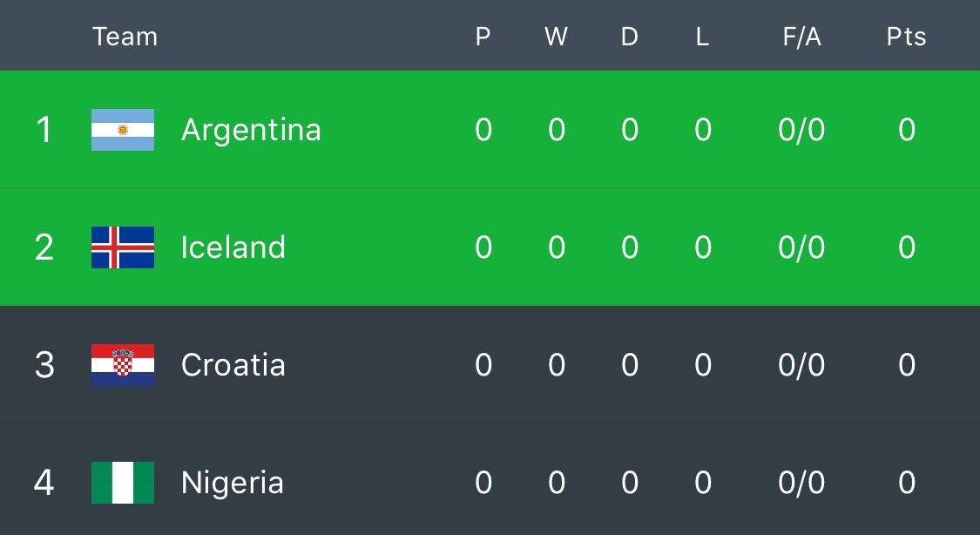Click the D draws column header

(629, 37)
